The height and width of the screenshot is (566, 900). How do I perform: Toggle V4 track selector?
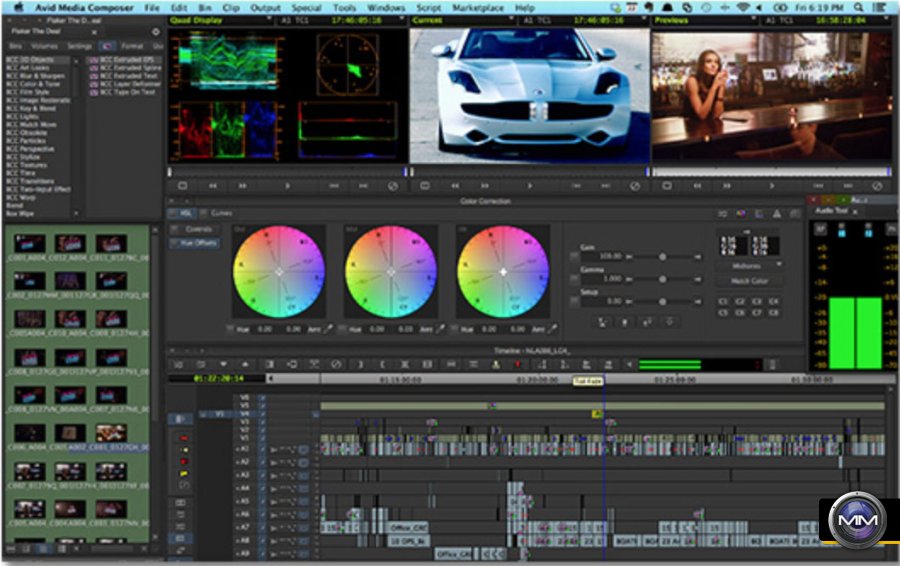[x=245, y=413]
